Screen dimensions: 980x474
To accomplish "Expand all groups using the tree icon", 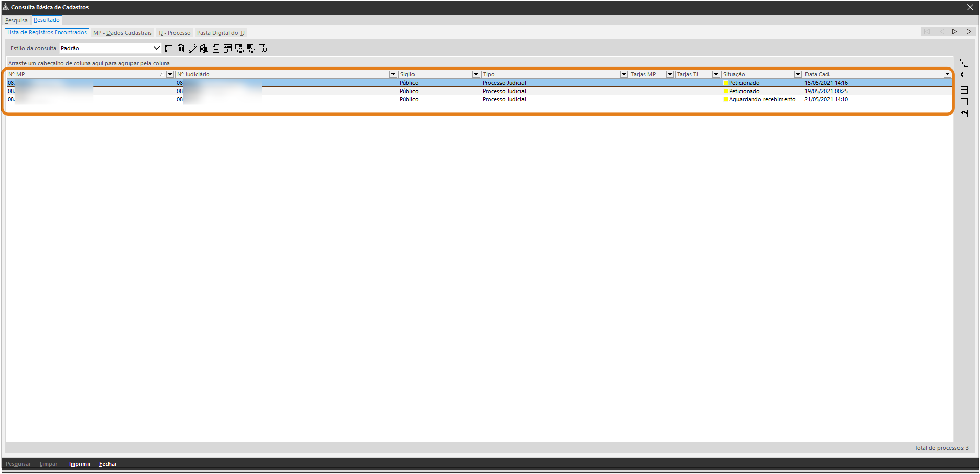I will click(964, 63).
